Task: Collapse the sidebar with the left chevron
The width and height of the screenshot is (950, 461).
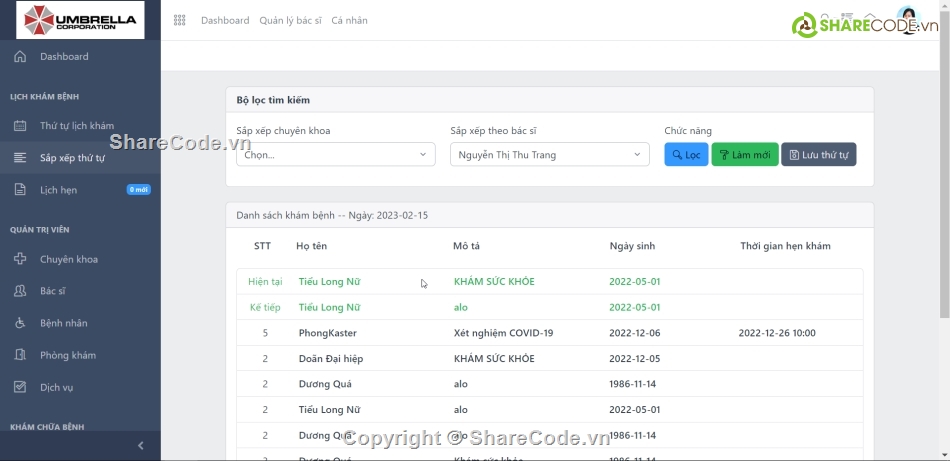Action: click(140, 445)
